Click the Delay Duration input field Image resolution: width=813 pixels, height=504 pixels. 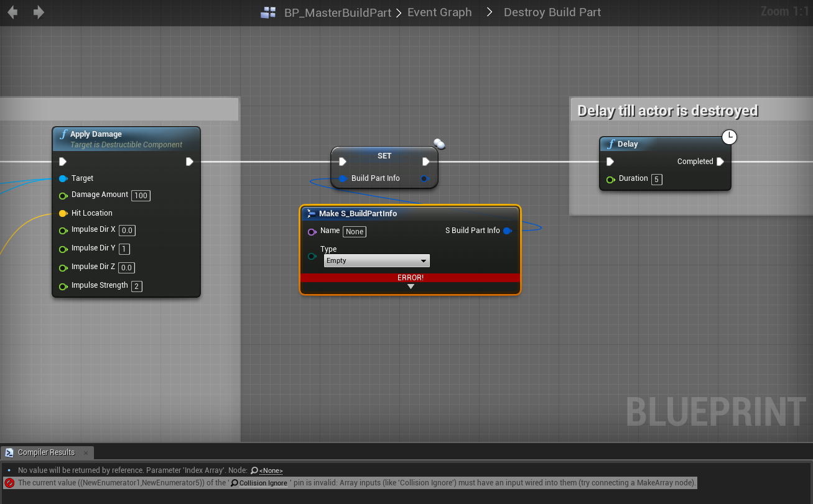click(x=656, y=180)
